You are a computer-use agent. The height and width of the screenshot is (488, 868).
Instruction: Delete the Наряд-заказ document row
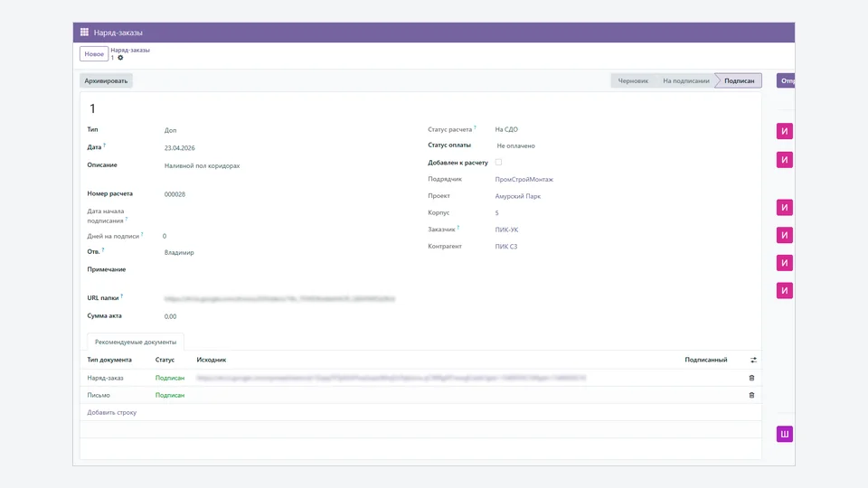click(x=751, y=378)
